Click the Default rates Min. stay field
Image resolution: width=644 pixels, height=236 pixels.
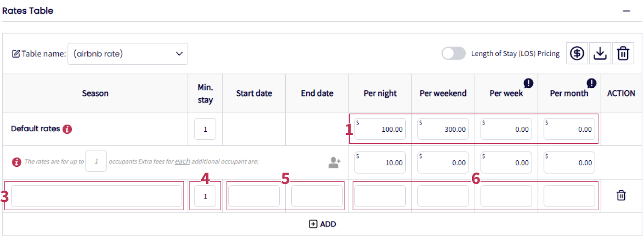point(205,129)
